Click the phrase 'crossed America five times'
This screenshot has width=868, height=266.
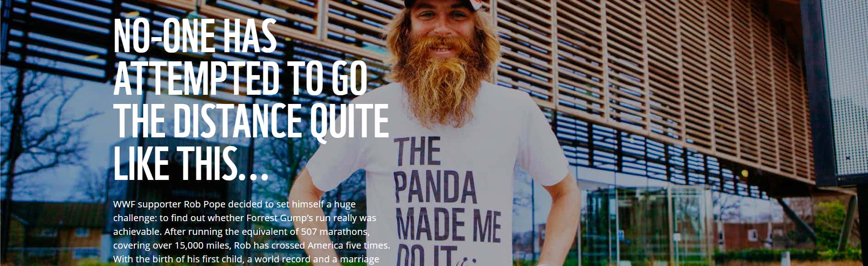(331, 245)
